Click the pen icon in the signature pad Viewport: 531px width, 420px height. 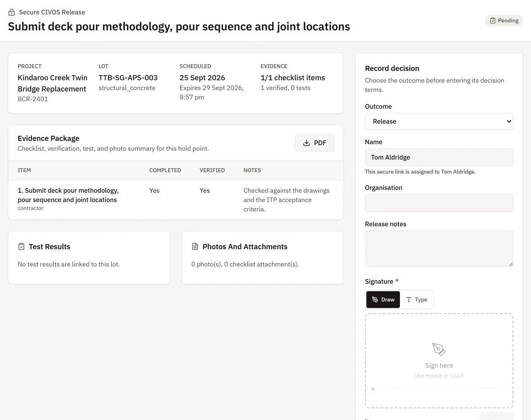pyautogui.click(x=439, y=349)
